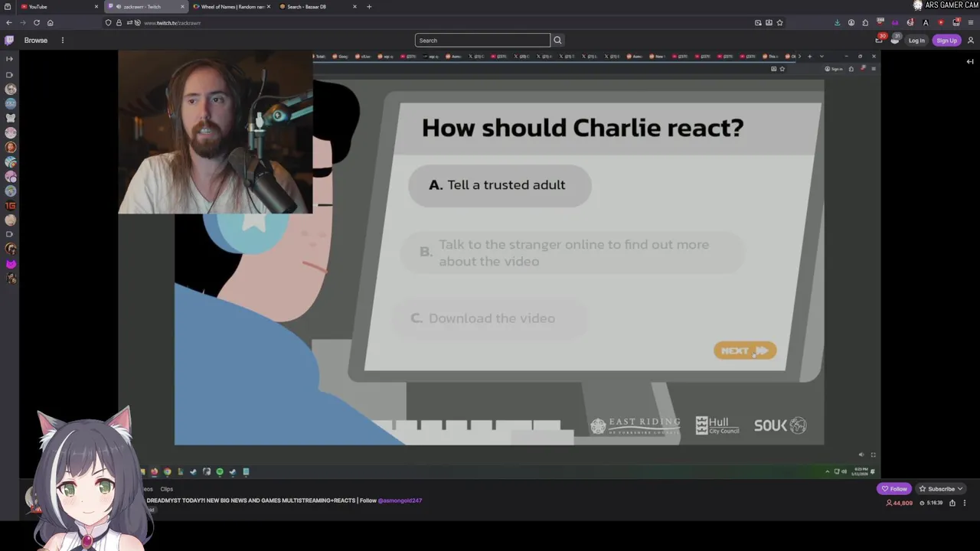Click the orange NEXT button in the quiz
Screen dimensions: 980x551
745,350
